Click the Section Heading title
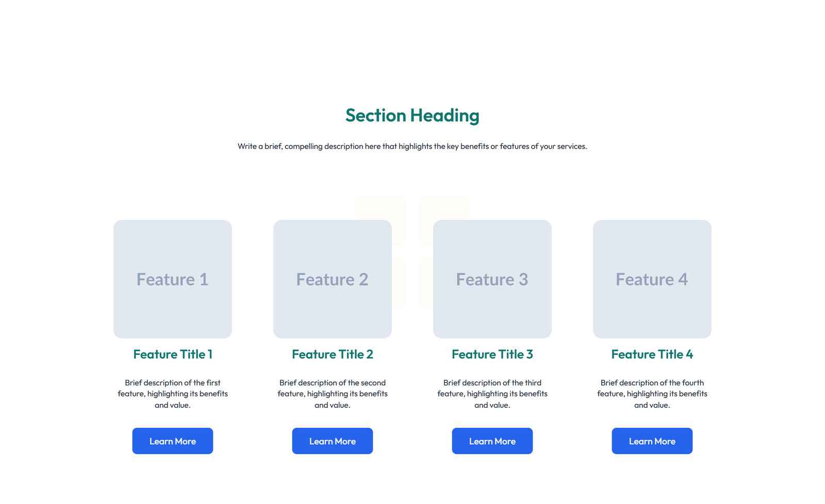 coord(412,115)
